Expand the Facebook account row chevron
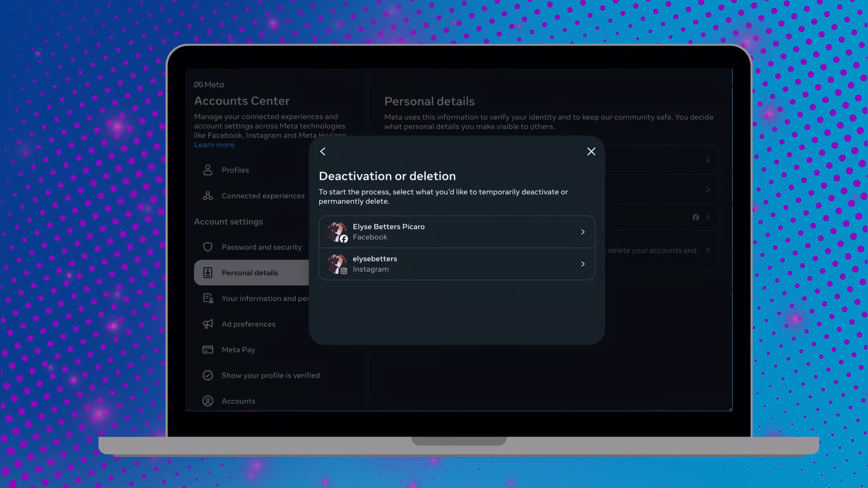 pos(583,232)
